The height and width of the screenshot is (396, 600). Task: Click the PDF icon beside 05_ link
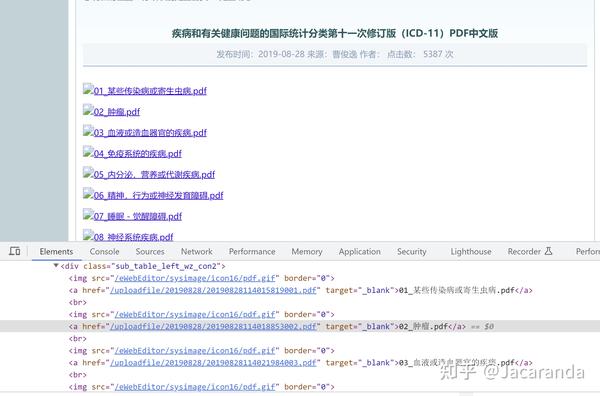coord(88,173)
